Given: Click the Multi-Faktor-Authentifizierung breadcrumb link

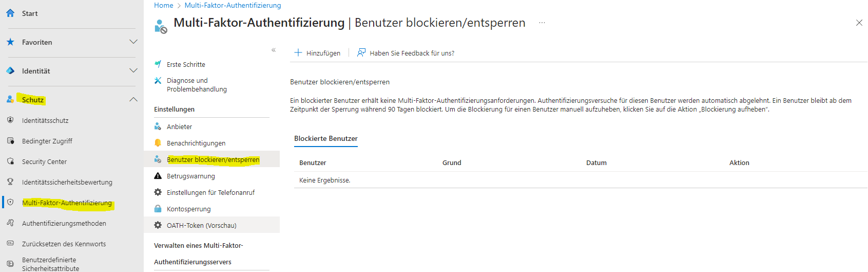Looking at the screenshot, I should 233,5.
